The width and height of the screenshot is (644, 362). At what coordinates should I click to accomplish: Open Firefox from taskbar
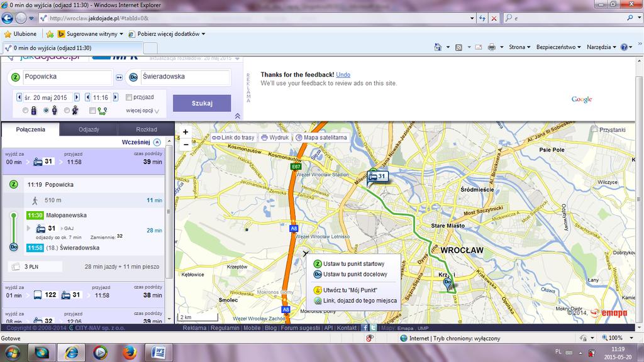tap(130, 353)
